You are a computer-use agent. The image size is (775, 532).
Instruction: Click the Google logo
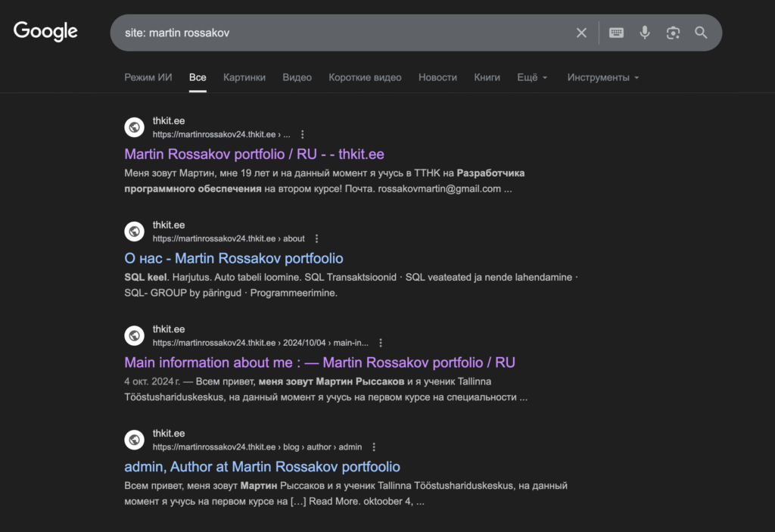coord(45,32)
